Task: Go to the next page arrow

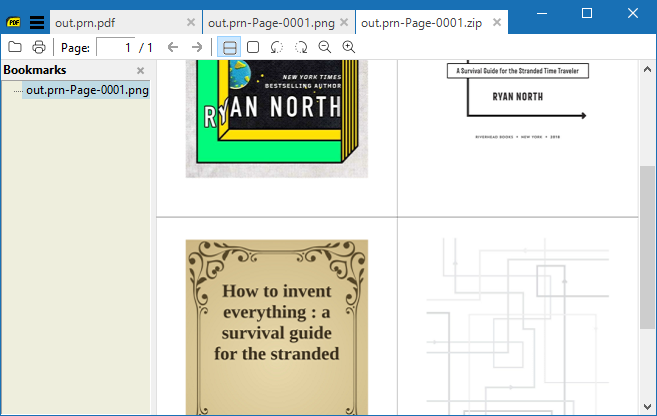Action: (197, 47)
